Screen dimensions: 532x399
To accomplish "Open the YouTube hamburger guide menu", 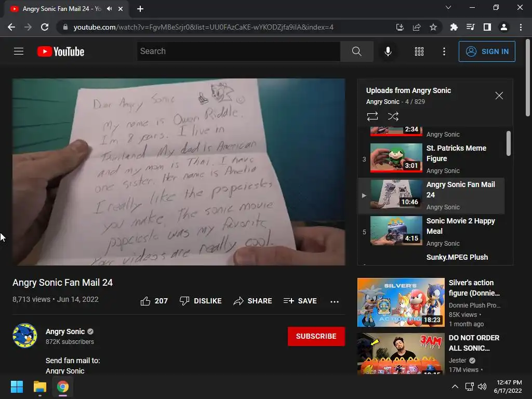I will pos(19,51).
